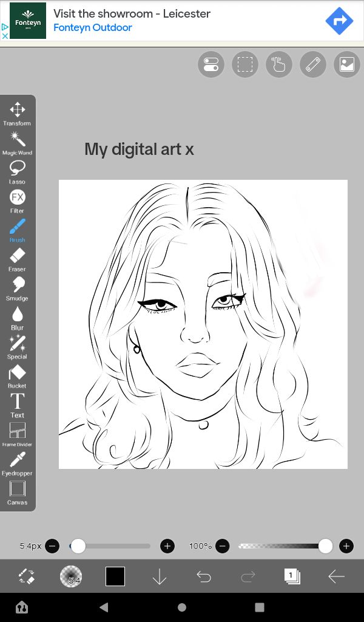Close the ad with X icon
Viewport: 364px width, 622px height.
[x=5, y=36]
